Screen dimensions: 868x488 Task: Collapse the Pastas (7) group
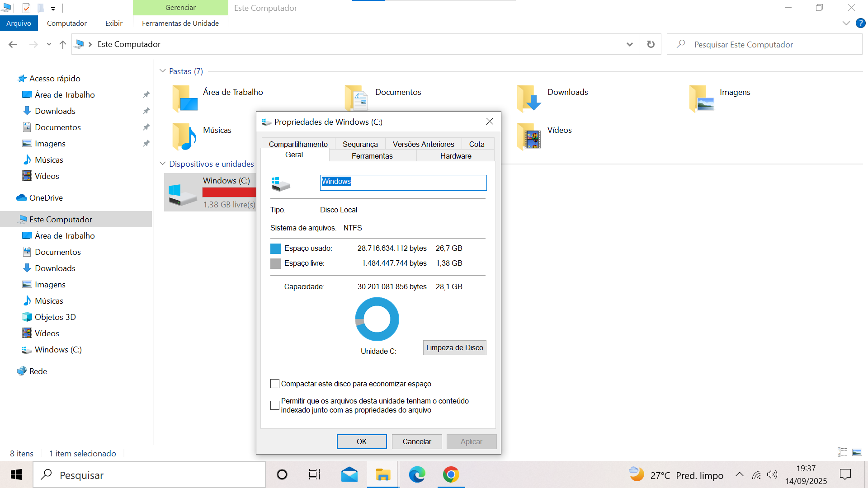point(162,71)
